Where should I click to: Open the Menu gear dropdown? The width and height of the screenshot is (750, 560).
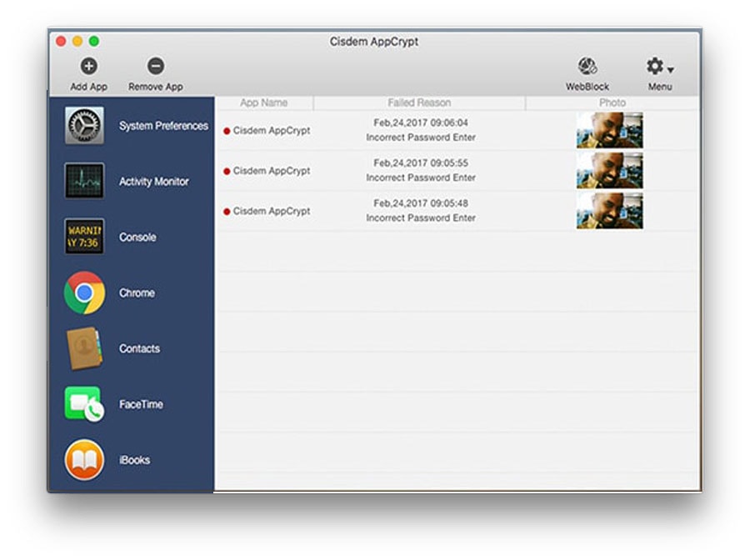(x=660, y=67)
